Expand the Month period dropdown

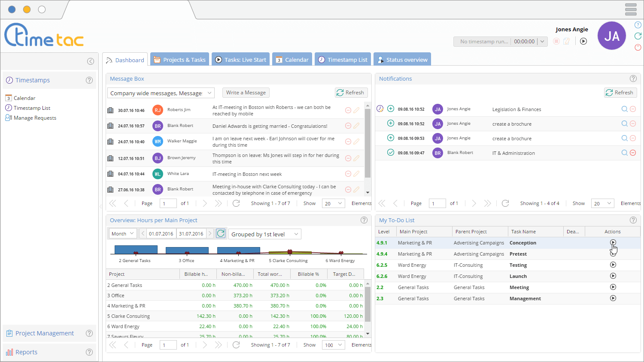[x=123, y=234]
